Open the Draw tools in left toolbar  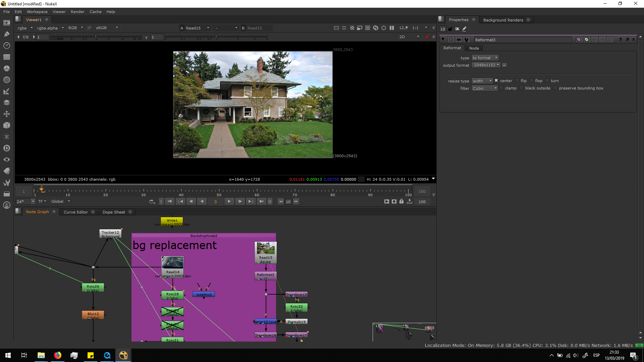tap(6, 34)
